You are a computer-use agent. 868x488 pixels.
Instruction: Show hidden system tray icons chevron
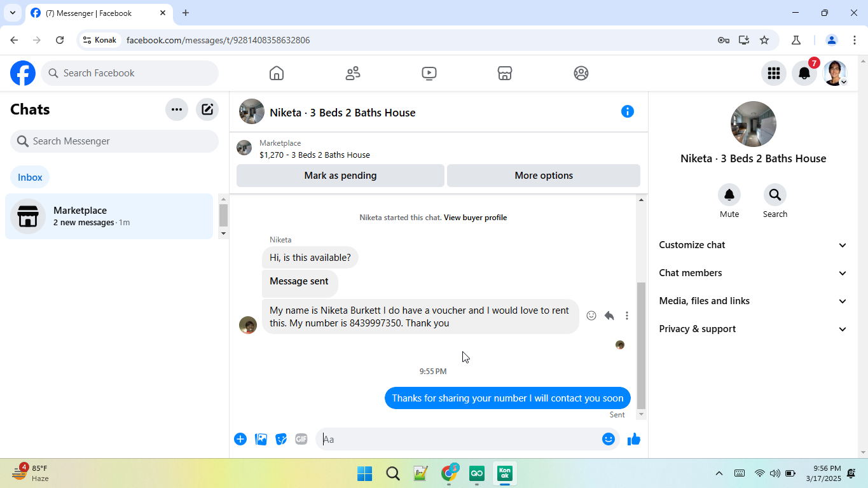point(719,473)
